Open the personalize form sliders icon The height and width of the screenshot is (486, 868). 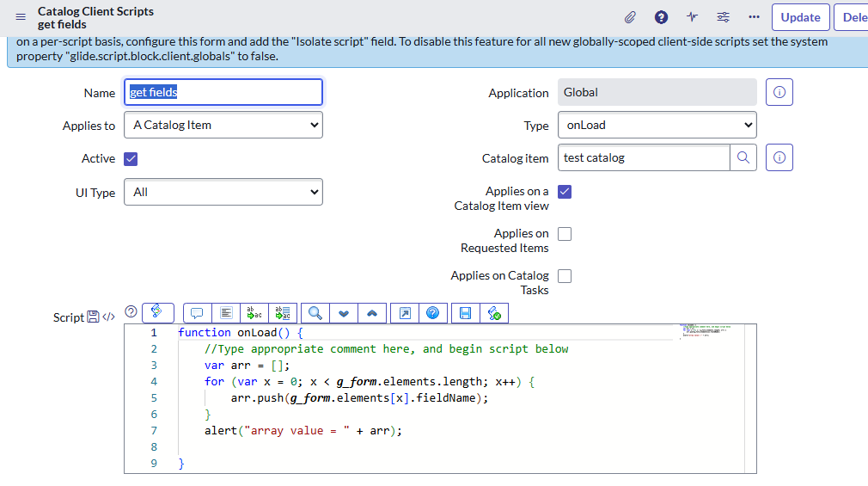point(723,17)
